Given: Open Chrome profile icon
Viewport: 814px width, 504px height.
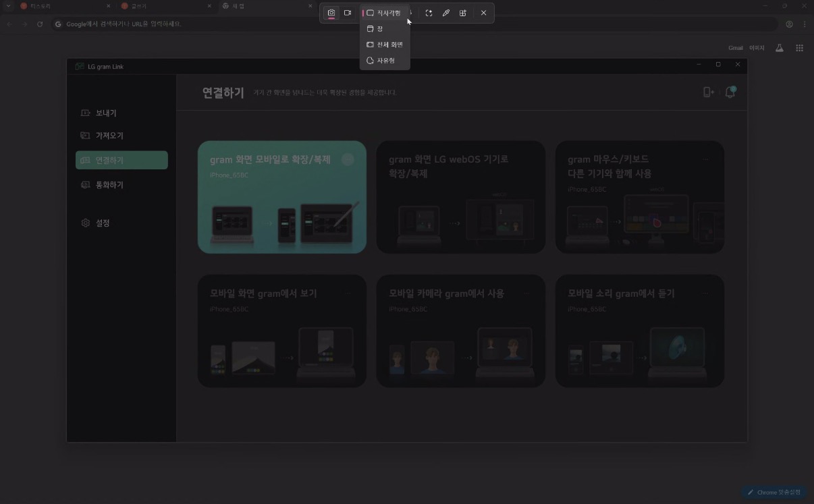Looking at the screenshot, I should coord(789,24).
